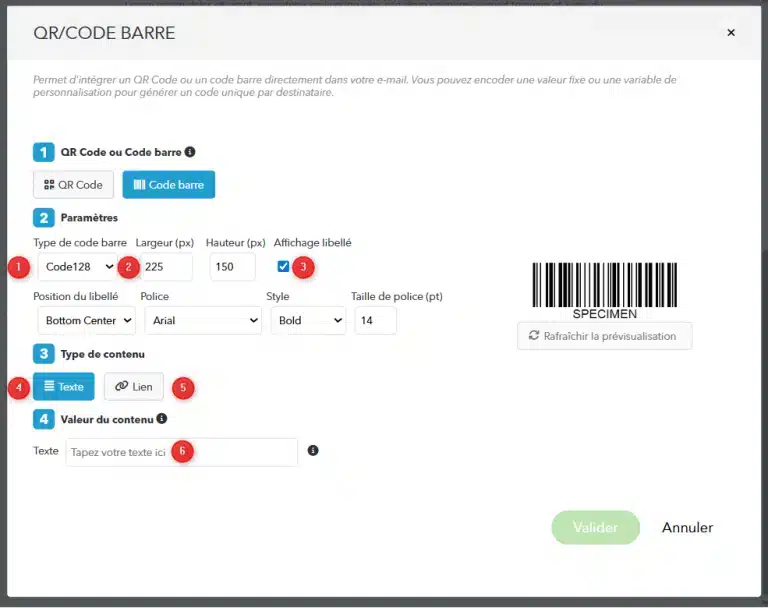Click the SPECIMEN barcode preview image
The image size is (768, 608).
(605, 291)
